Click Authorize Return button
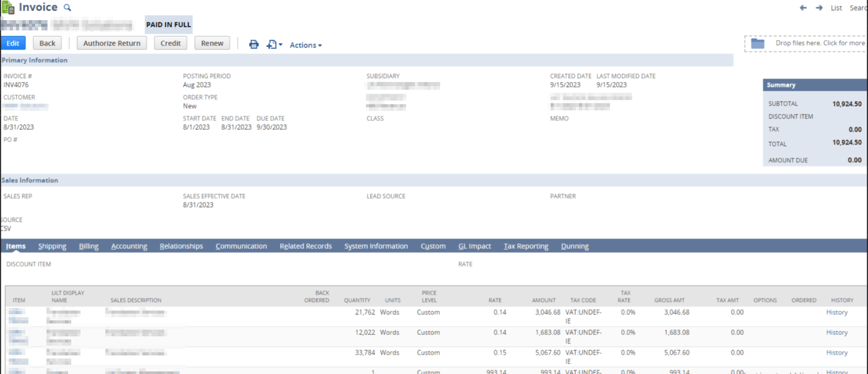 112,43
